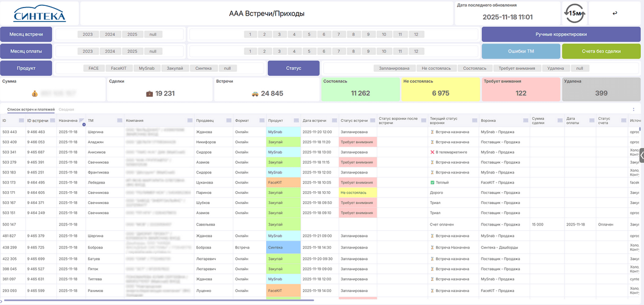Toggle the Синтека product filter
The image size is (644, 305).
(x=204, y=68)
